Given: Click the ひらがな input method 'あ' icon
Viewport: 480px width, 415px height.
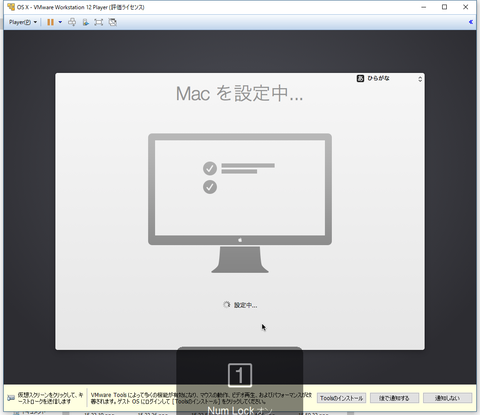Looking at the screenshot, I should click(360, 78).
